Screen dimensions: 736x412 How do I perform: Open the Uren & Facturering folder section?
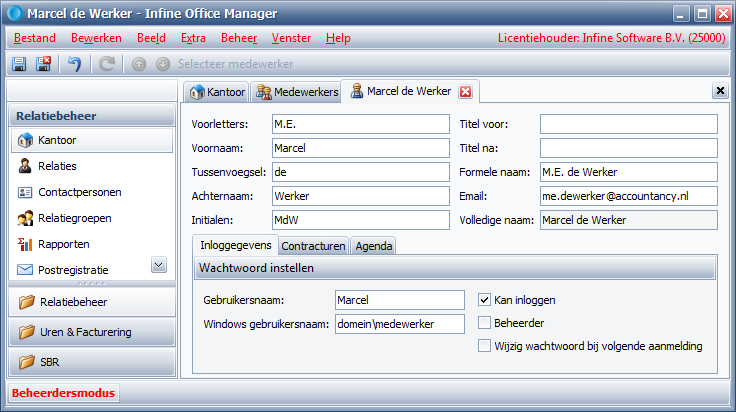click(92, 332)
